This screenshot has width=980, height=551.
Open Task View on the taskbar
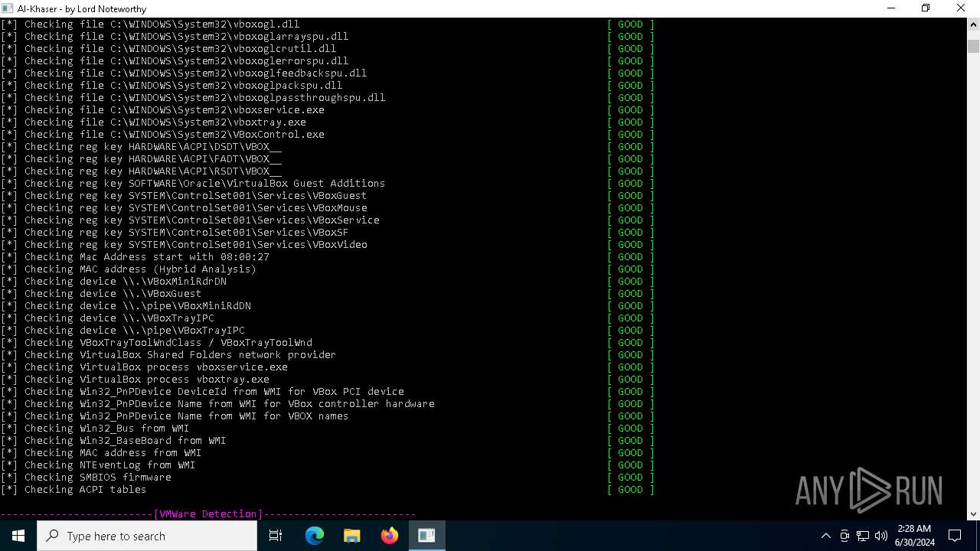pyautogui.click(x=276, y=536)
